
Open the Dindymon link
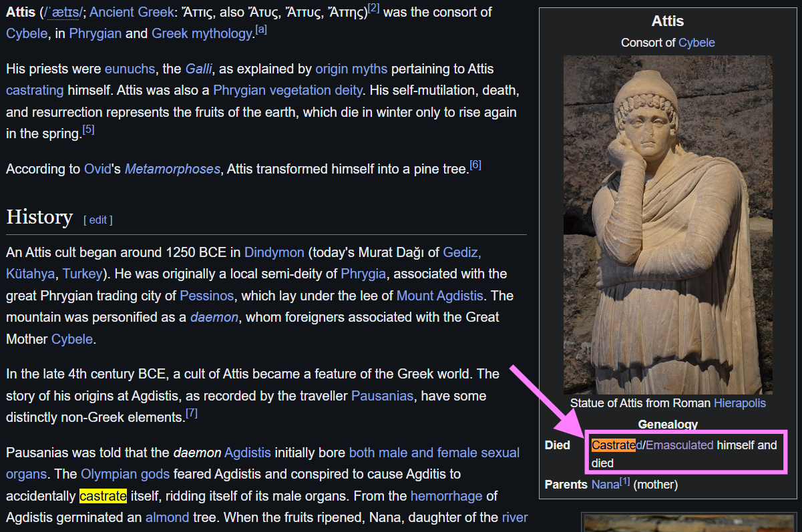(x=274, y=252)
